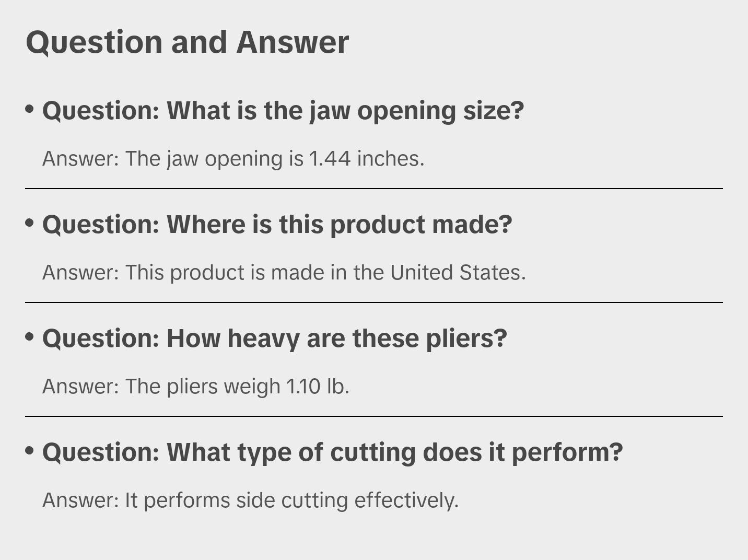Click the divider line under the jaw opening answer
748x560 pixels.
point(374,189)
